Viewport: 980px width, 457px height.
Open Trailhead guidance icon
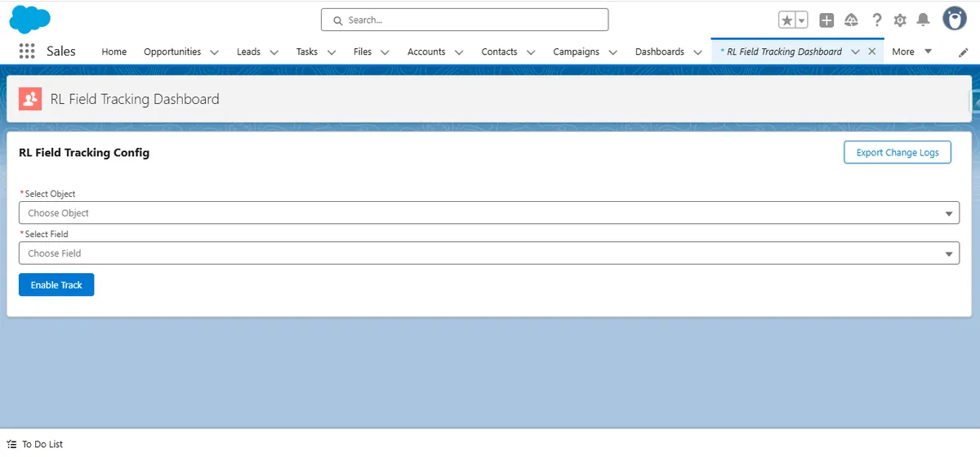851,20
